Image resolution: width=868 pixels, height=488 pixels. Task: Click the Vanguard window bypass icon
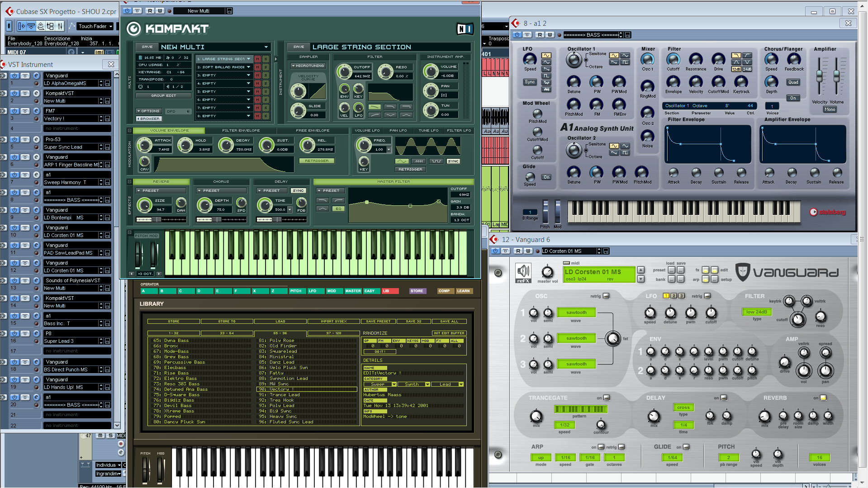pos(506,251)
